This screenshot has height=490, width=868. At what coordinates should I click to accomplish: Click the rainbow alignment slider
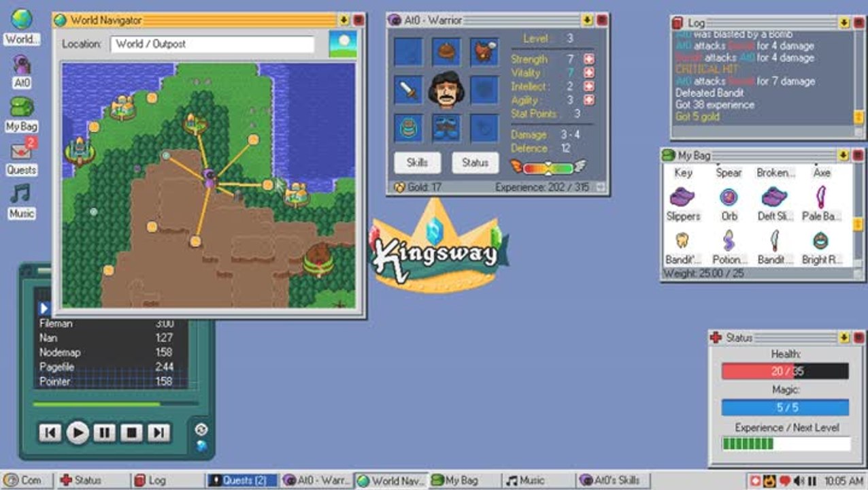click(x=548, y=167)
